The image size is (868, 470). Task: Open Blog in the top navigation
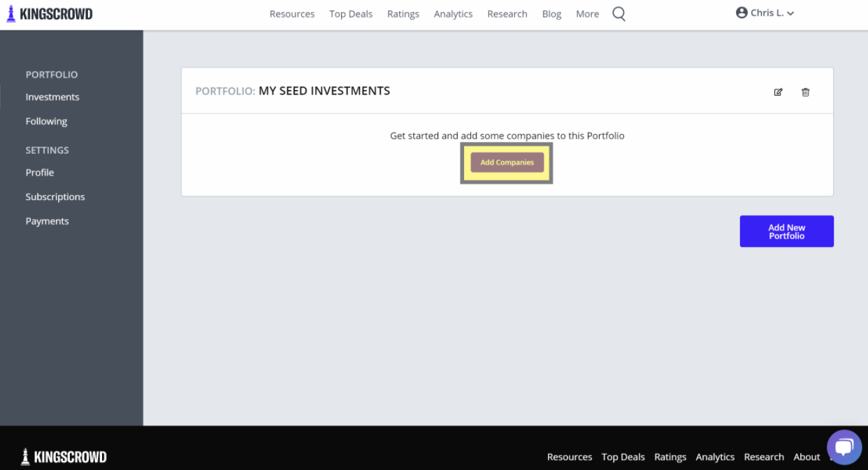(551, 14)
